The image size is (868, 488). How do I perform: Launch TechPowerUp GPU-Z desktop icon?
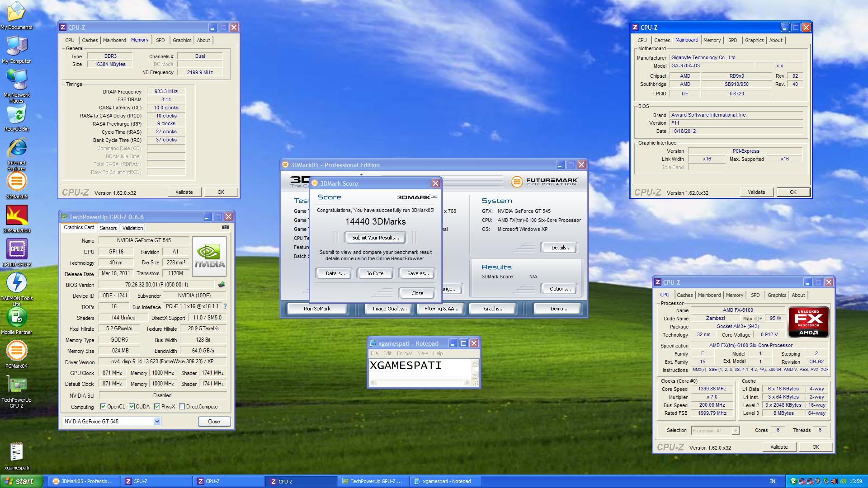tap(16, 391)
